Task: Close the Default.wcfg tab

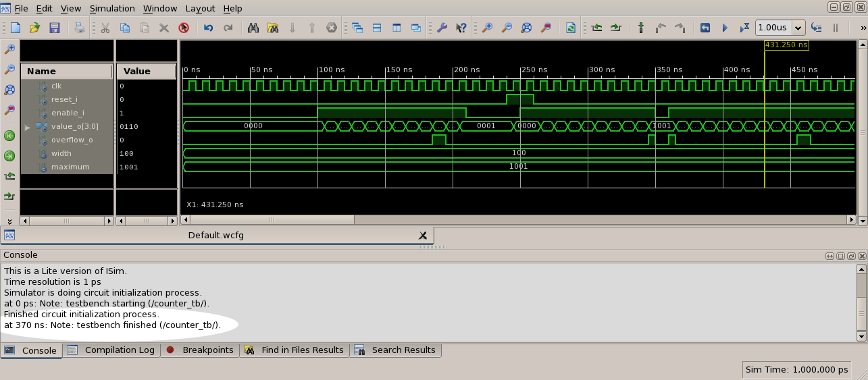Action: pyautogui.click(x=423, y=236)
